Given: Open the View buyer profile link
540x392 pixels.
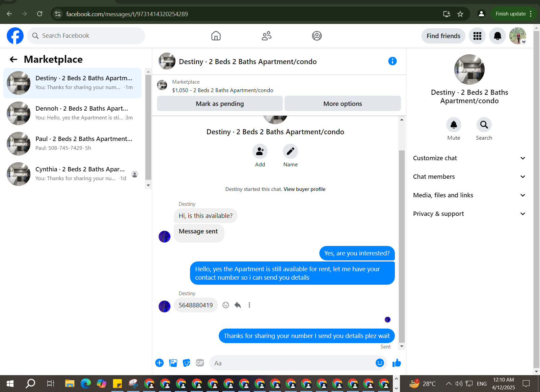Looking at the screenshot, I should [x=304, y=189].
